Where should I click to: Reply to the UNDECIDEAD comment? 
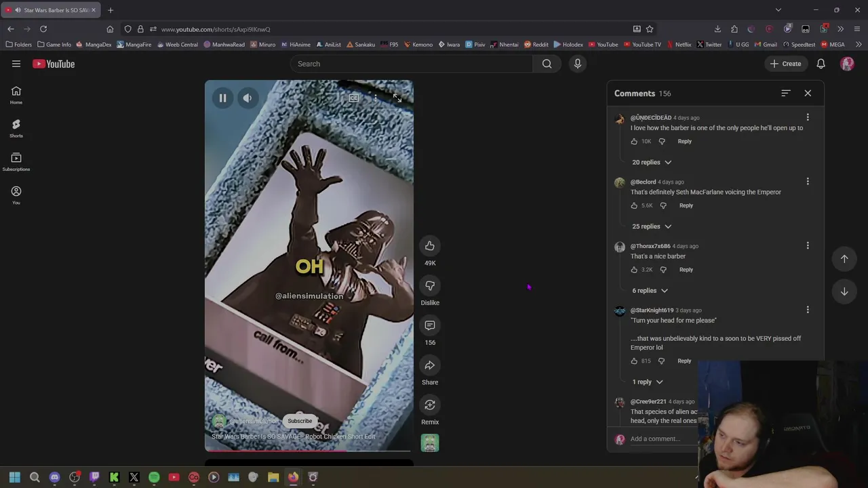[x=684, y=142]
